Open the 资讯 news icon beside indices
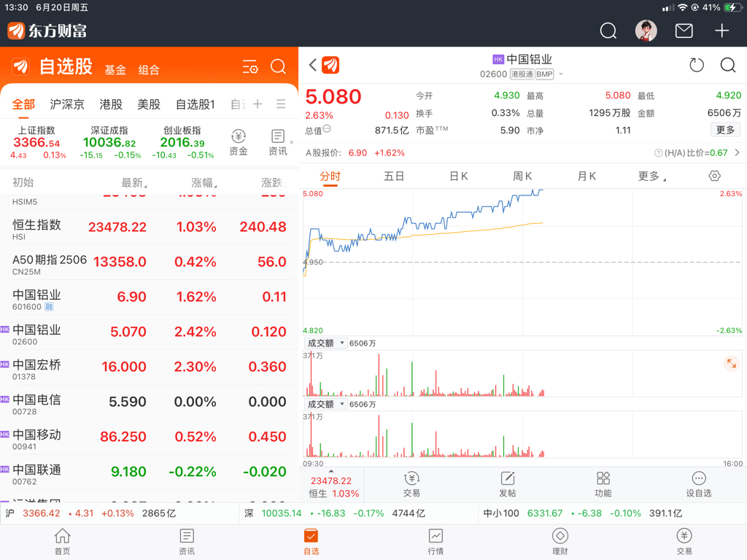The width and height of the screenshot is (747, 560). pyautogui.click(x=278, y=143)
